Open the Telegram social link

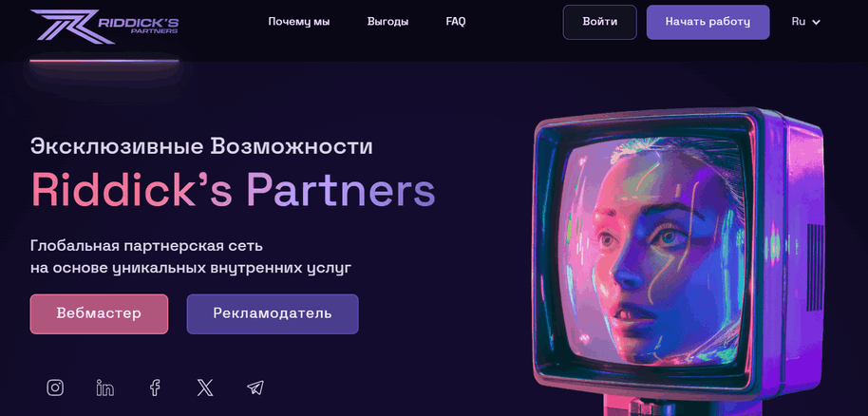point(255,388)
